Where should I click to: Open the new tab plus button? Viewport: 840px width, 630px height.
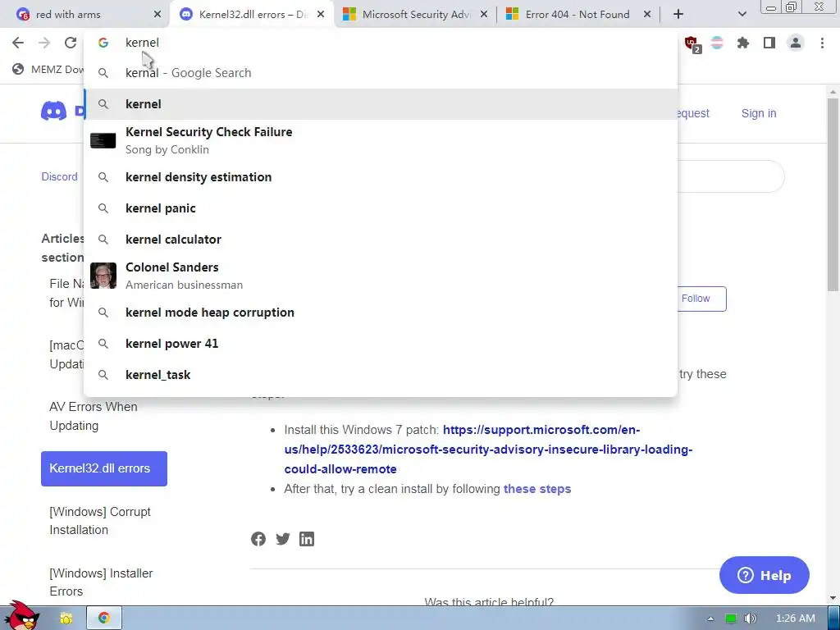(678, 15)
